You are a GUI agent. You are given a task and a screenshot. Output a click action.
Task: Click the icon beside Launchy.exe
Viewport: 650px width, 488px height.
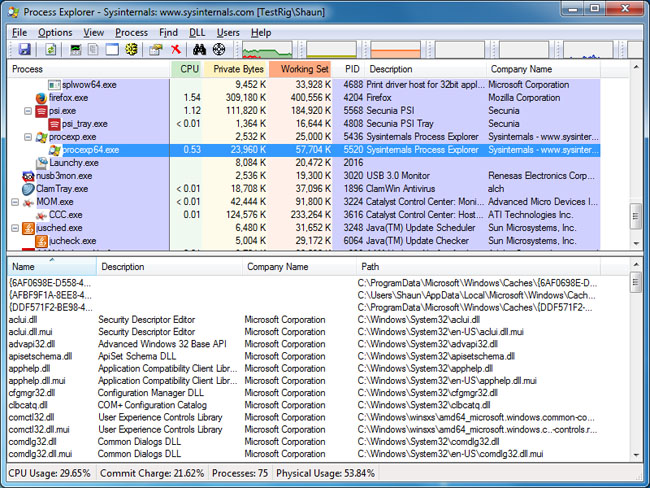click(x=41, y=163)
